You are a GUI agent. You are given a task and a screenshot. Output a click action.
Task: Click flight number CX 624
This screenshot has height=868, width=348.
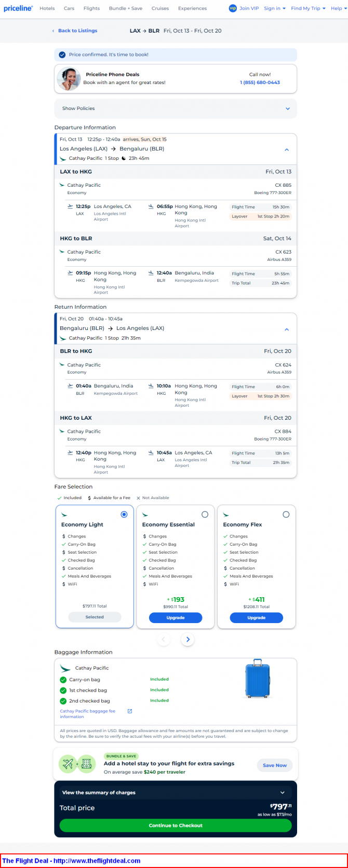(283, 365)
